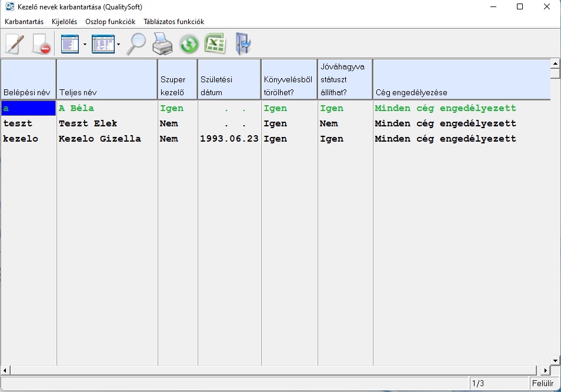Refresh the list with the green arrows icon
Image resolution: width=561 pixels, height=392 pixels.
click(x=189, y=44)
